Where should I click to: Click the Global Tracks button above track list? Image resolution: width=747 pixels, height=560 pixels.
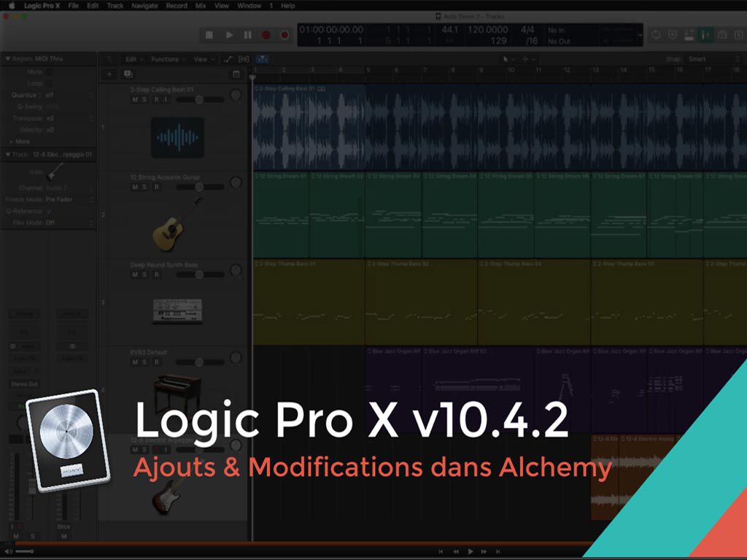(x=236, y=74)
